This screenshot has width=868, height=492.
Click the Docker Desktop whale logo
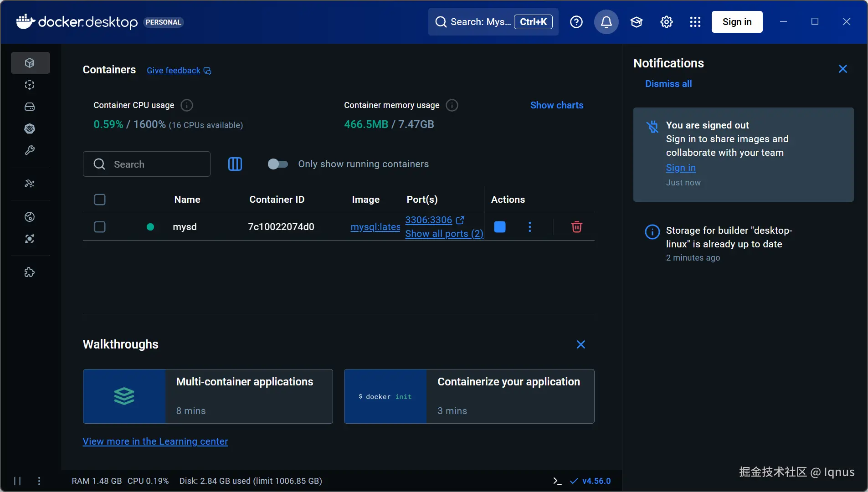point(26,21)
